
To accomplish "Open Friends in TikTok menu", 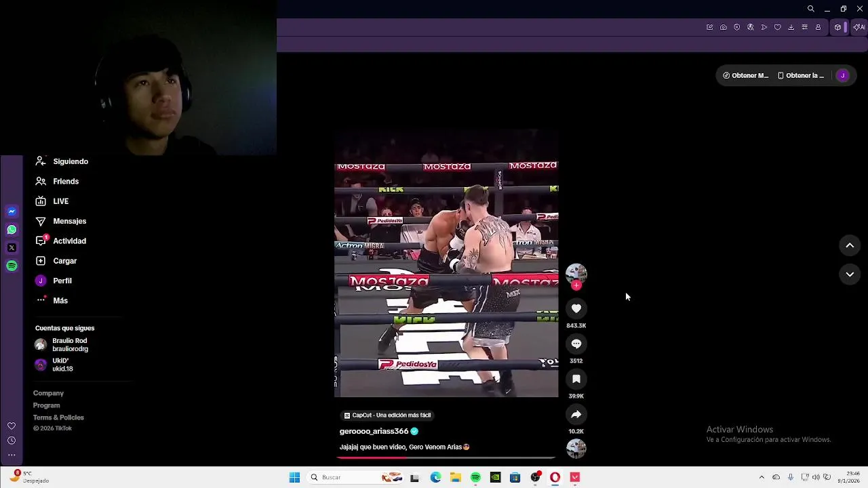I will click(66, 181).
